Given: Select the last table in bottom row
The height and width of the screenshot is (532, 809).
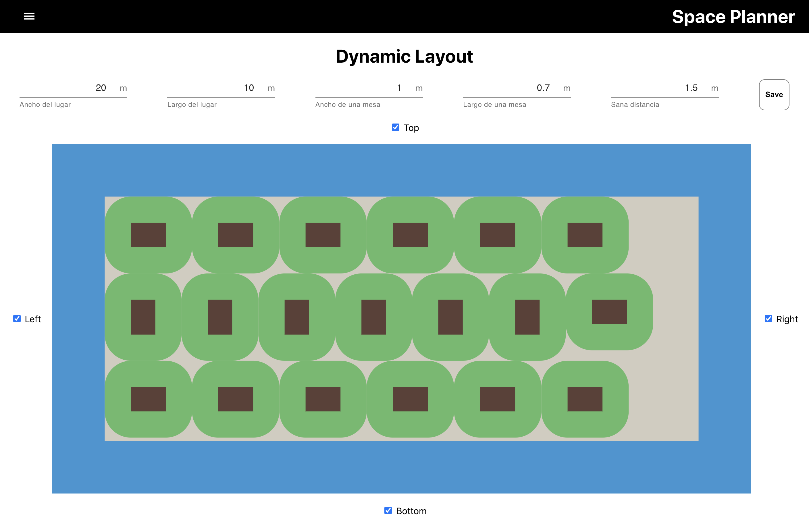Looking at the screenshot, I should pyautogui.click(x=585, y=399).
